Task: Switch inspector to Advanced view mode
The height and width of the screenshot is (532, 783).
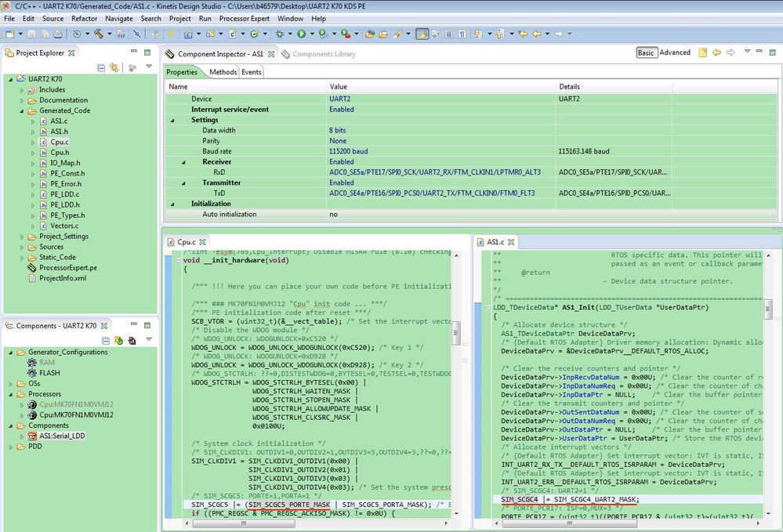Action: click(675, 53)
